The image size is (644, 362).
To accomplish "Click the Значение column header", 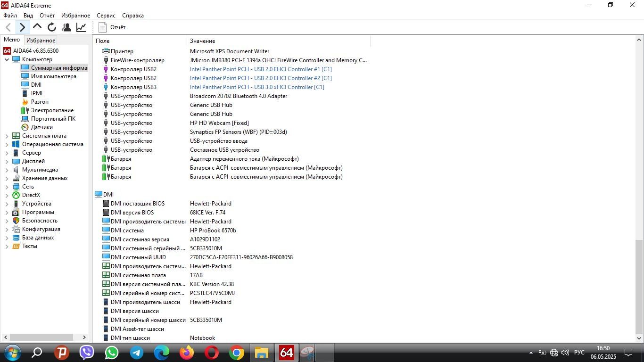I will click(x=278, y=41).
